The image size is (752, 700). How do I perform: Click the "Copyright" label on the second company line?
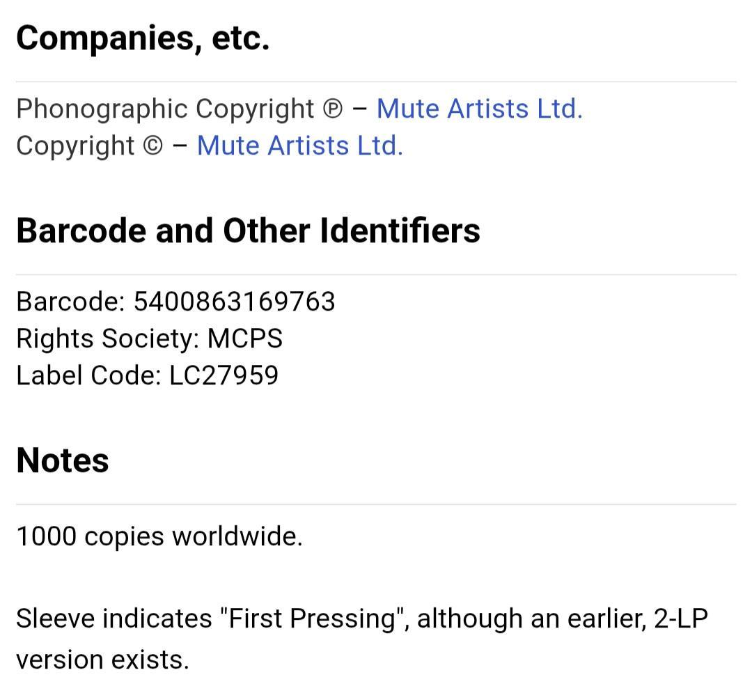tap(75, 146)
